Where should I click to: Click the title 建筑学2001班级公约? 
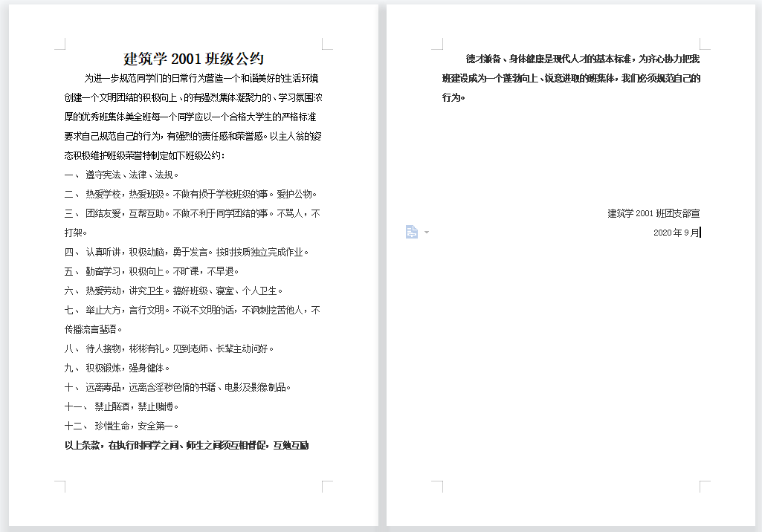pos(193,59)
